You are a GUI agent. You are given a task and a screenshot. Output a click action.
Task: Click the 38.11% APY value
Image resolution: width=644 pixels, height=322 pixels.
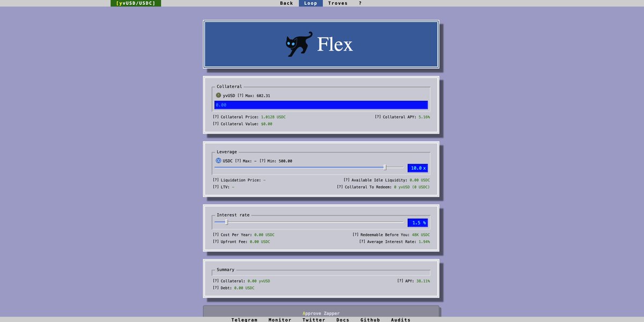pyautogui.click(x=423, y=281)
